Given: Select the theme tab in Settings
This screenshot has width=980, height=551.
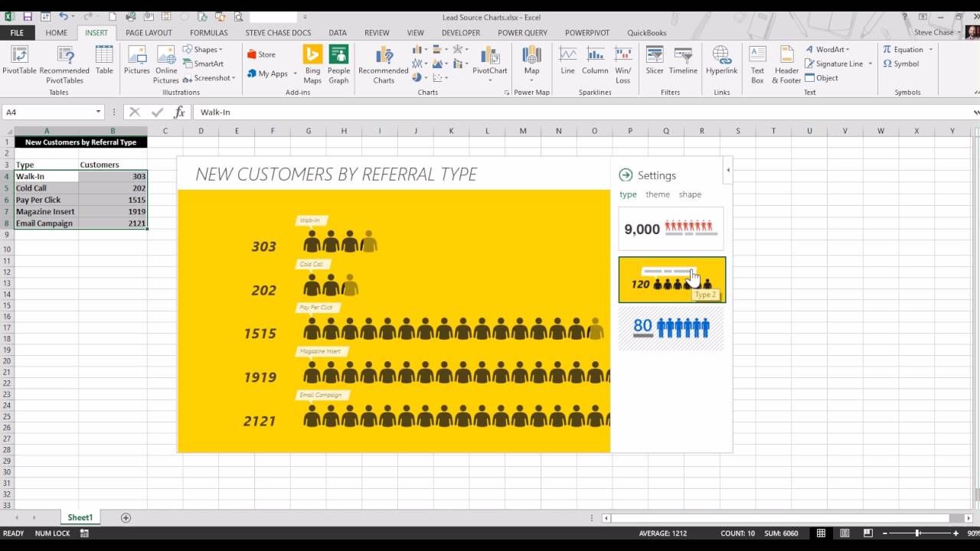Looking at the screenshot, I should pos(658,194).
